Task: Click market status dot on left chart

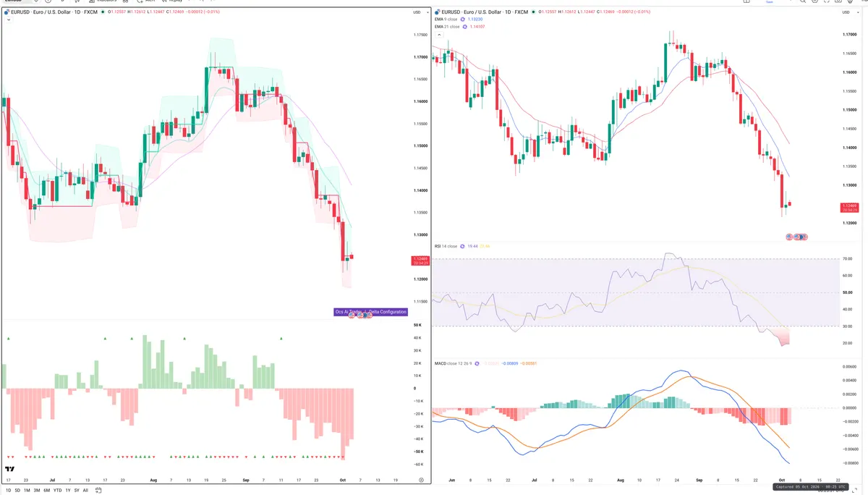Action: pos(103,12)
